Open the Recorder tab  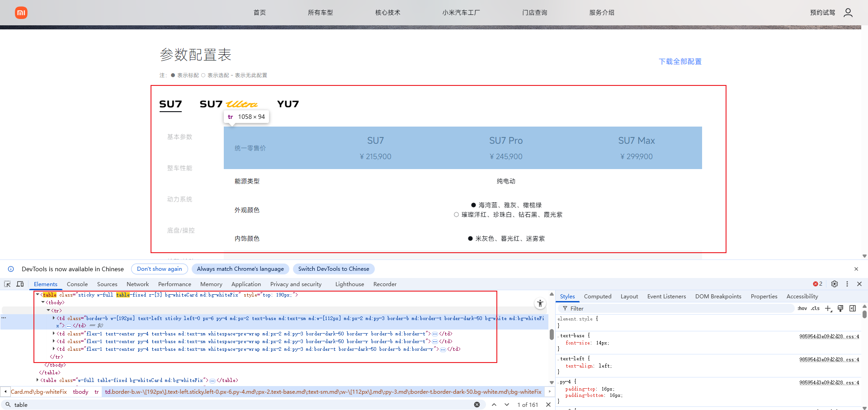[385, 284]
